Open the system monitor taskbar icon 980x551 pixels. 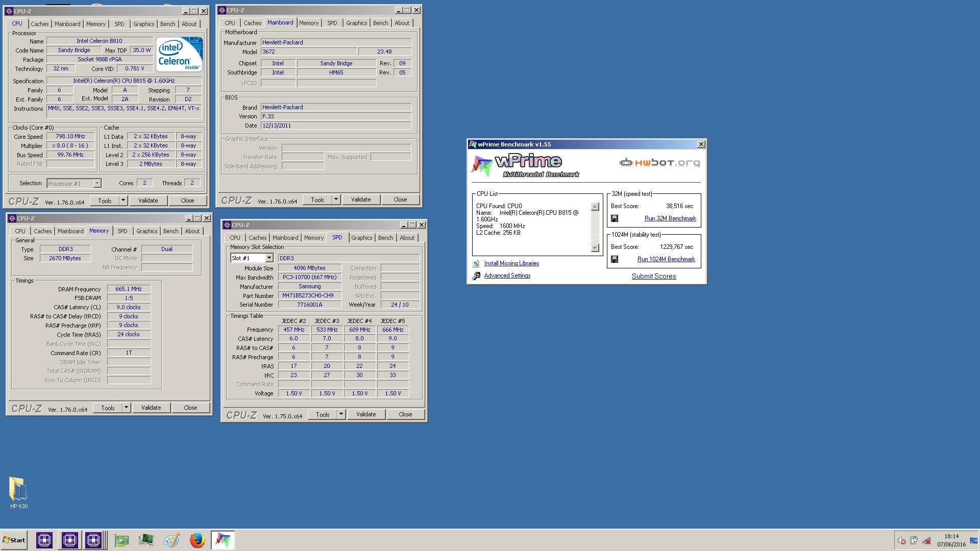tap(146, 540)
